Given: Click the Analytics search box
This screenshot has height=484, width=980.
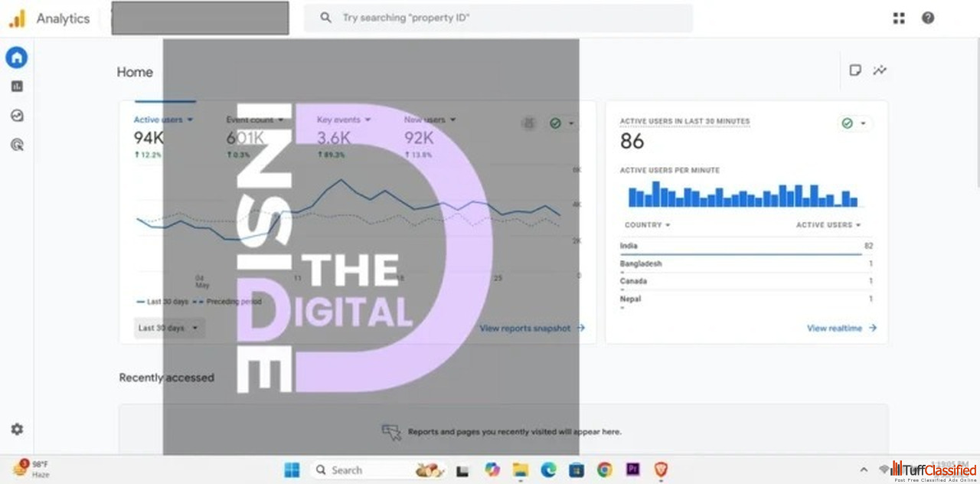Looking at the screenshot, I should [498, 18].
